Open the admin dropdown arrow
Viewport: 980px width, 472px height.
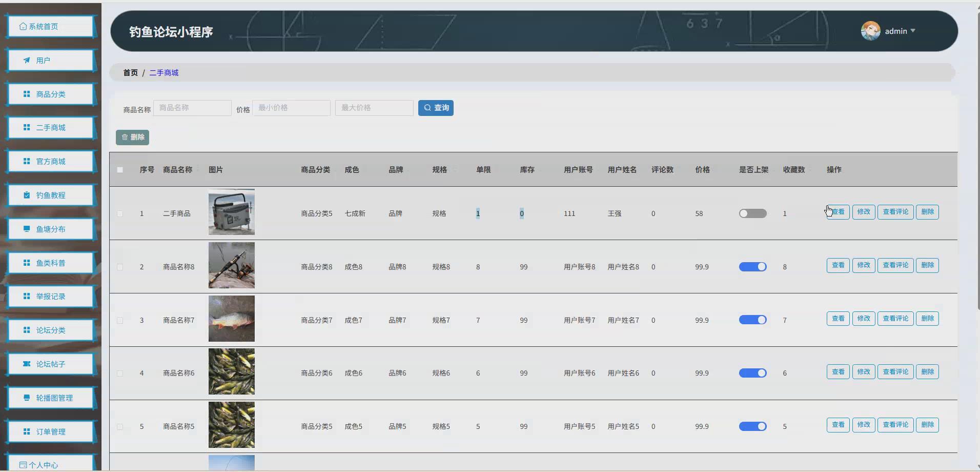coord(913,31)
